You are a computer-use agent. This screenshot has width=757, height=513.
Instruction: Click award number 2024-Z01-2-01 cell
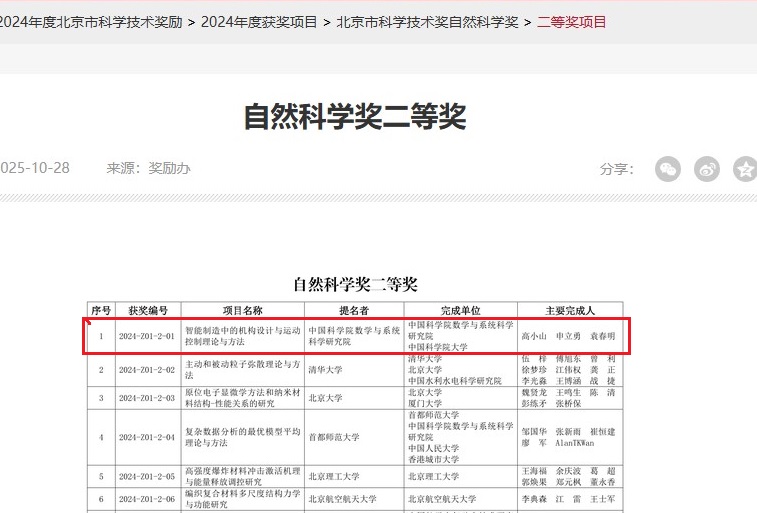[147, 336]
